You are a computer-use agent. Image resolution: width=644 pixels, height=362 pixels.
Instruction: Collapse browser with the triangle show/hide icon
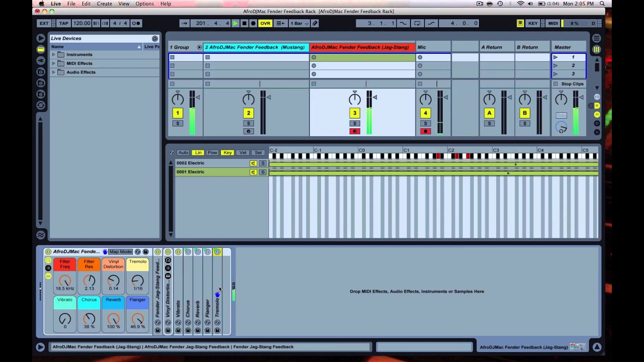tap(41, 38)
